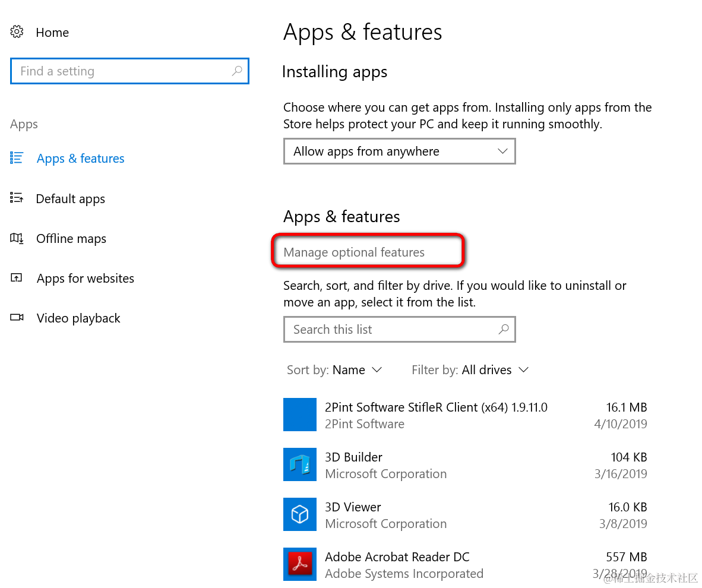Click the Default apps icon

[17, 198]
